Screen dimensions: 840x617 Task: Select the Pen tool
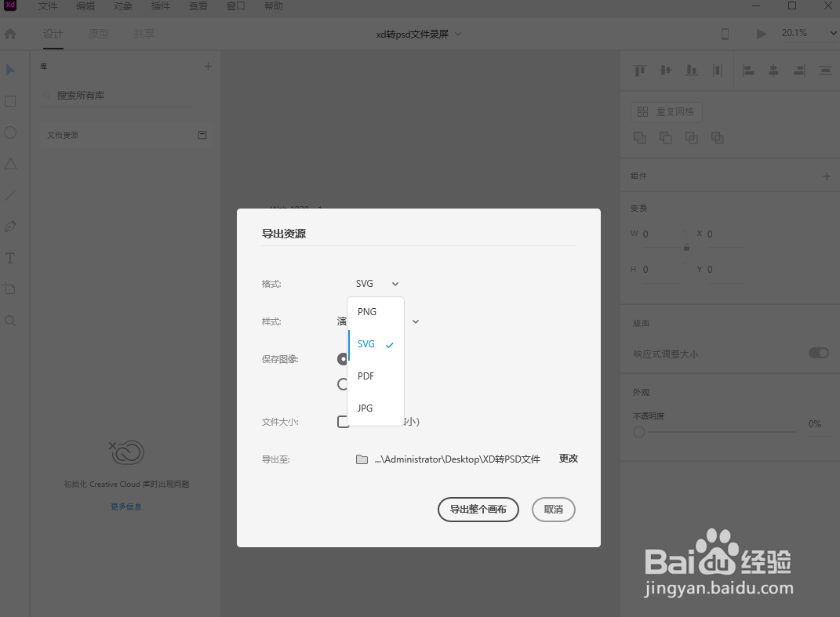click(x=10, y=227)
